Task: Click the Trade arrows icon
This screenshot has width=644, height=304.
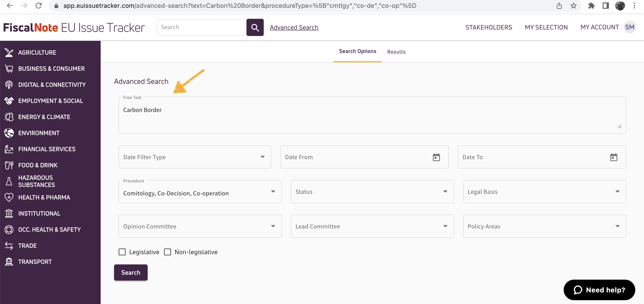Action: pos(9,246)
